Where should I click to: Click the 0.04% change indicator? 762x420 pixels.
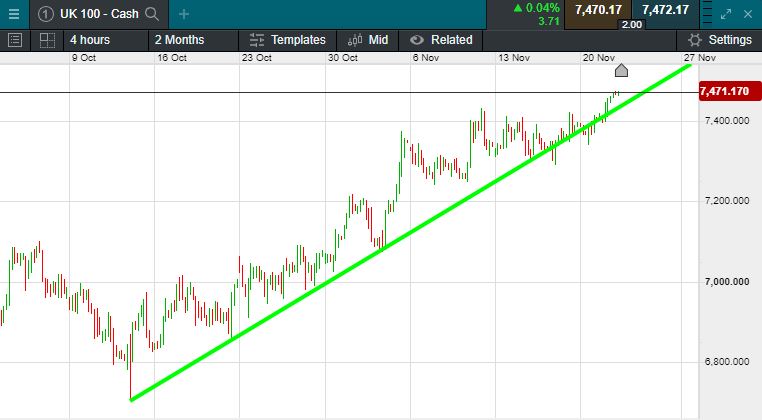tap(537, 8)
